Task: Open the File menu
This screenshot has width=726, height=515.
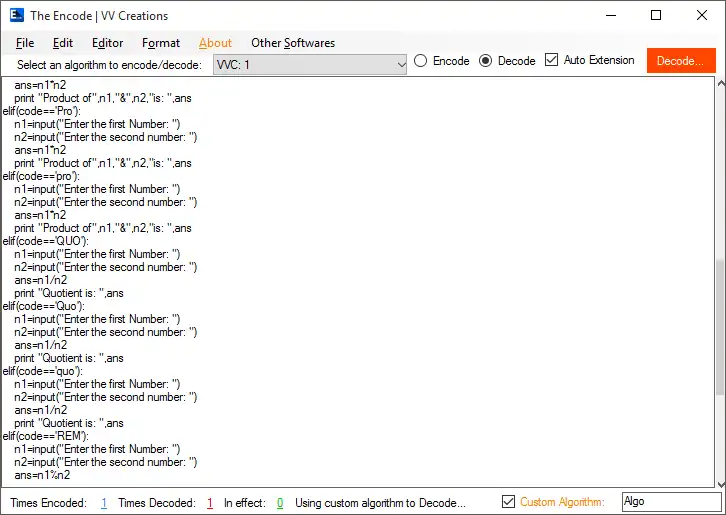Action: [25, 43]
